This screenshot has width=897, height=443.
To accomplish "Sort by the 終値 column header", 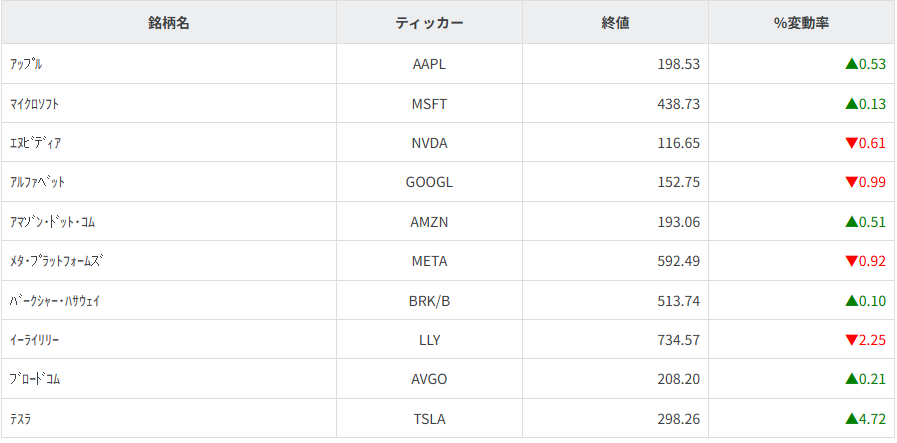I will [615, 23].
